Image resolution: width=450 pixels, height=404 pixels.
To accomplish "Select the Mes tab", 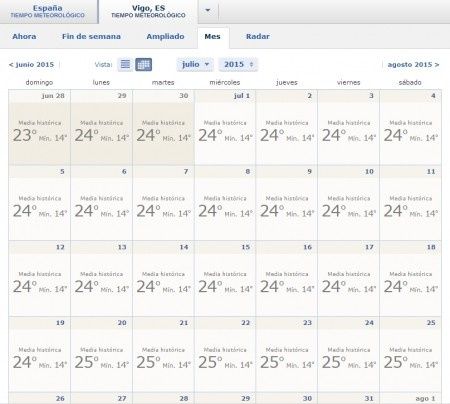I will [213, 37].
